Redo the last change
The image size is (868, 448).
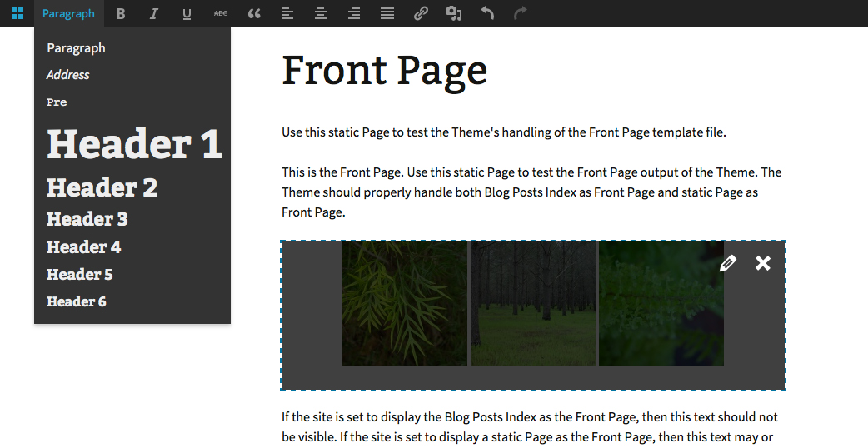tap(520, 13)
